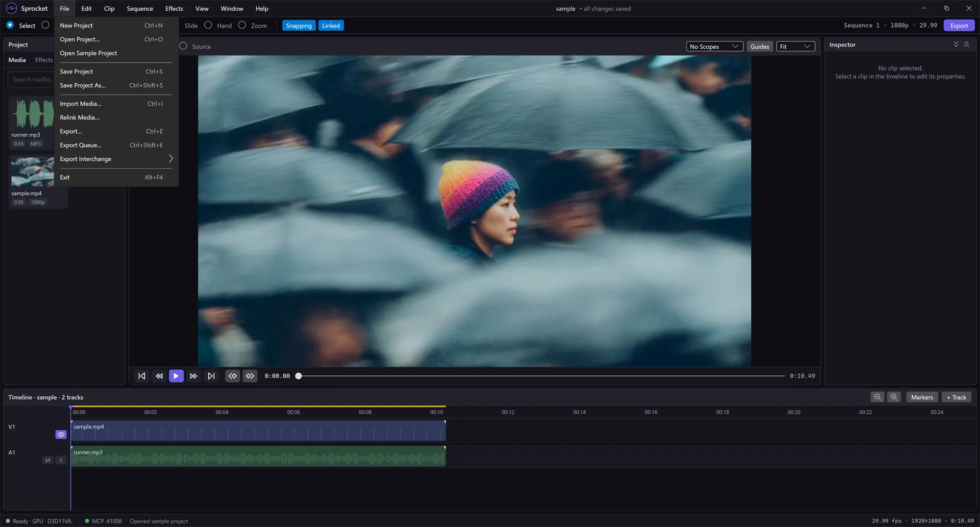The image size is (980, 527).
Task: Open the Markers panel button
Action: click(x=922, y=397)
